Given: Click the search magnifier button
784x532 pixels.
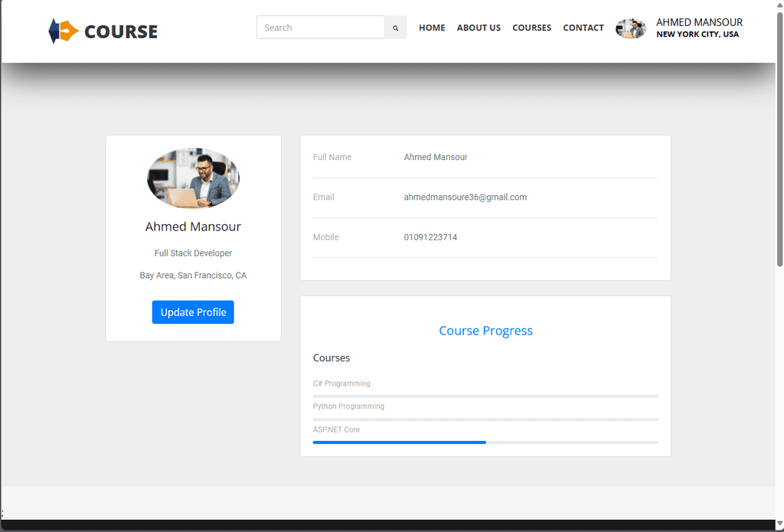Looking at the screenshot, I should [396, 28].
